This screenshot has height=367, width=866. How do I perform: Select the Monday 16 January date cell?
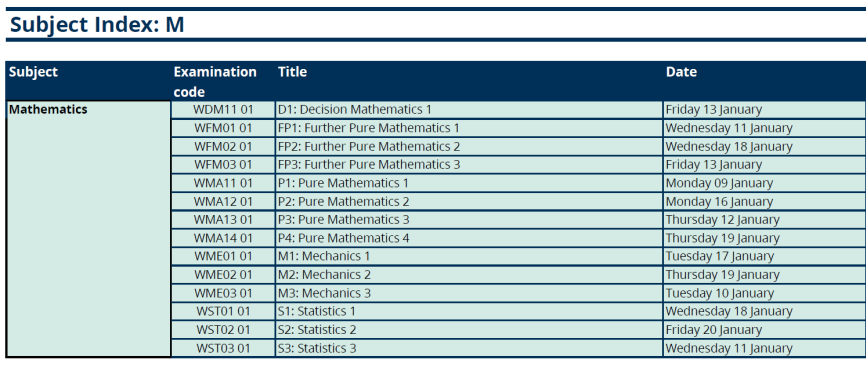pyautogui.click(x=764, y=201)
